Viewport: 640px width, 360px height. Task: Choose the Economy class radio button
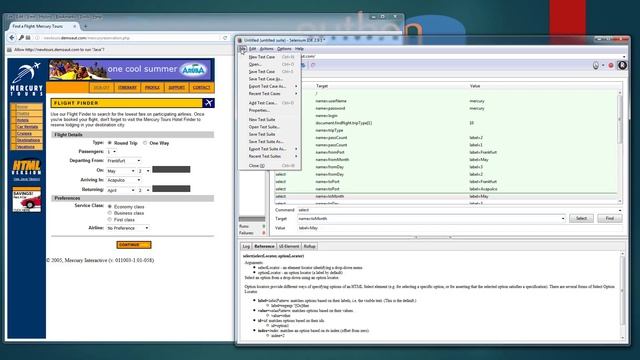pyautogui.click(x=110, y=207)
